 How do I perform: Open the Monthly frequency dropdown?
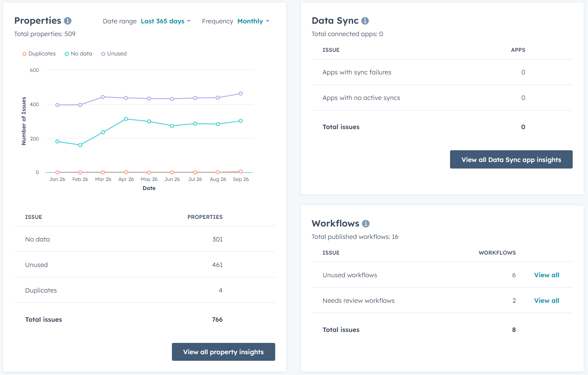253,21
